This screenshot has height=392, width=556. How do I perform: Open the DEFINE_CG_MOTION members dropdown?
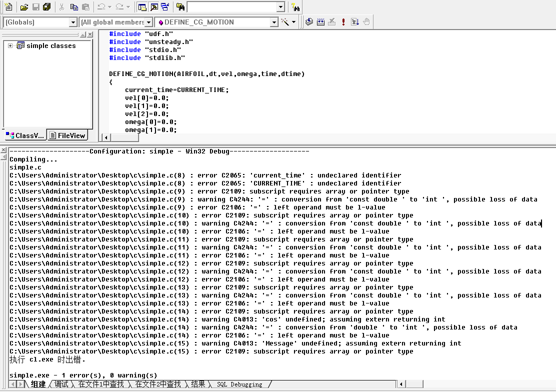tap(273, 22)
